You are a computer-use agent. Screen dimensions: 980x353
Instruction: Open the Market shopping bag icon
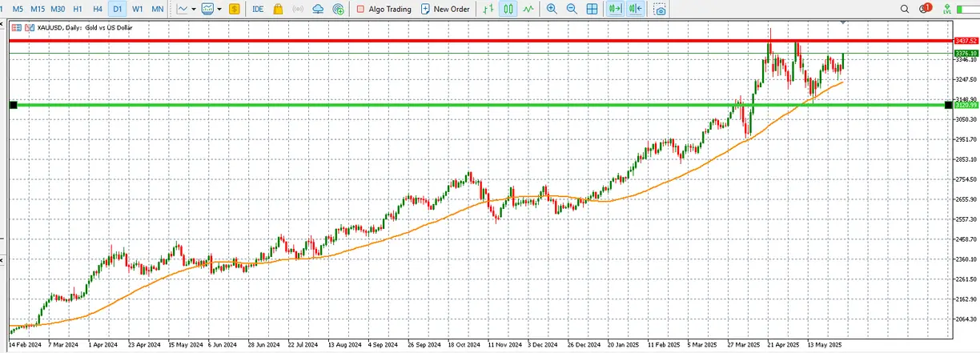[x=278, y=9]
